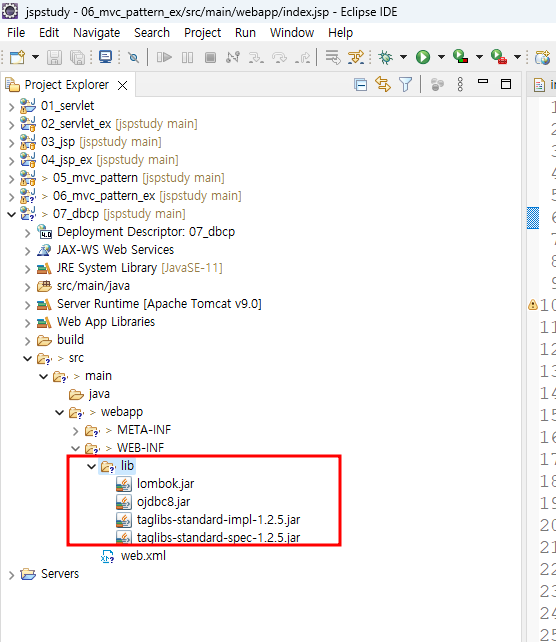The height and width of the screenshot is (642, 556).
Task: Collapse the 07_dbcp project node
Action: click(11, 214)
